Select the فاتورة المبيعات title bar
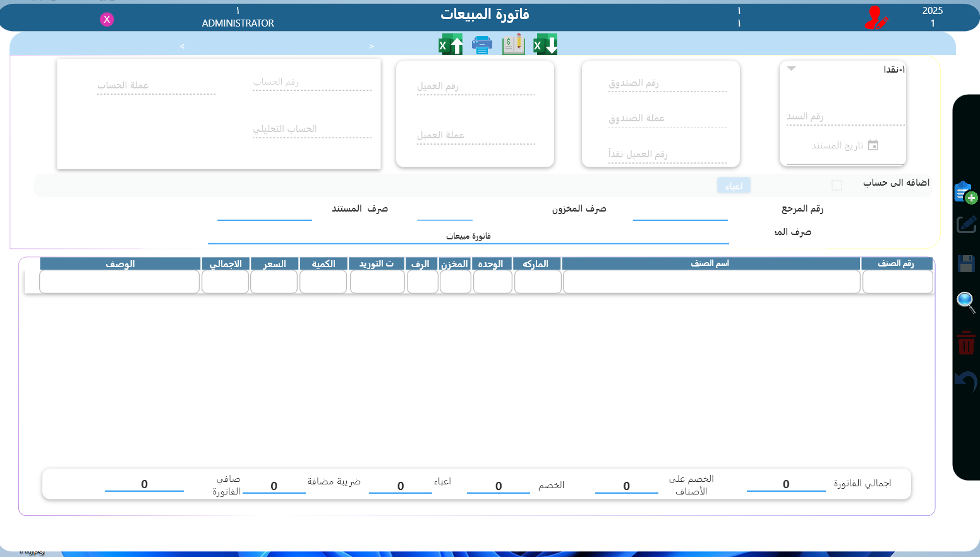980x557 pixels. pyautogui.click(x=485, y=14)
